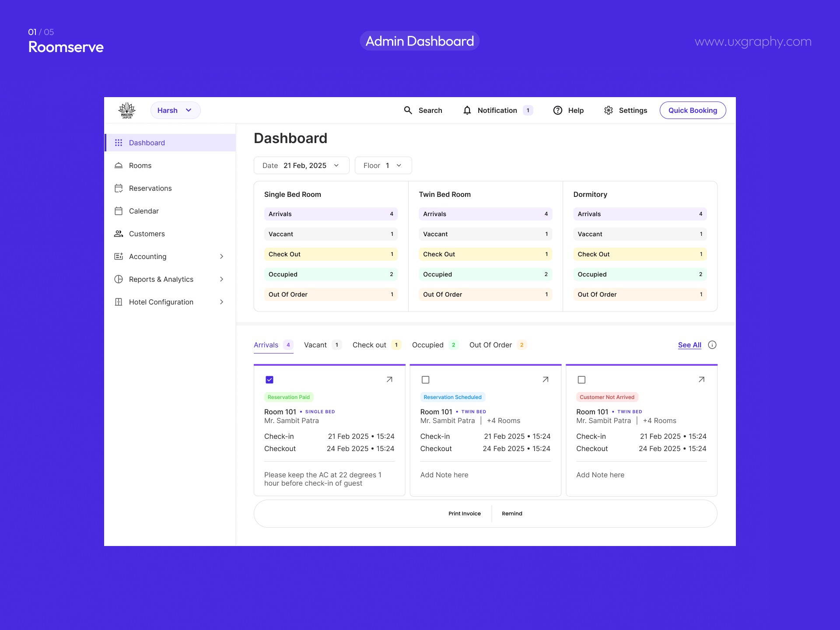
Task: Open Settings gear icon
Action: coord(609,110)
